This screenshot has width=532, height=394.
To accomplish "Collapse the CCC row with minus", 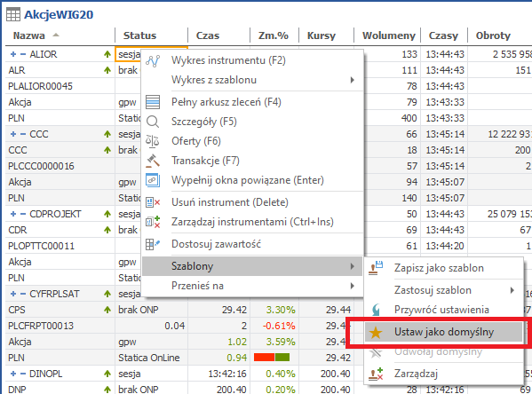I will coord(23,134).
